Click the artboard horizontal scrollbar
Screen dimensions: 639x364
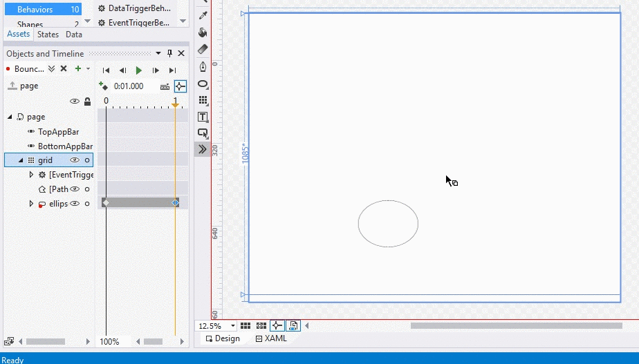(516, 326)
